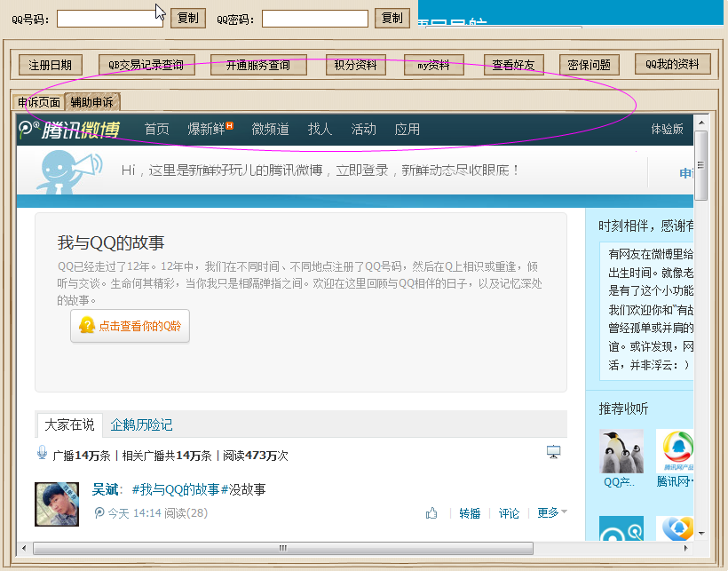The width and height of the screenshot is (728, 571).
Task: Click the my资料 button
Action: coord(433,65)
